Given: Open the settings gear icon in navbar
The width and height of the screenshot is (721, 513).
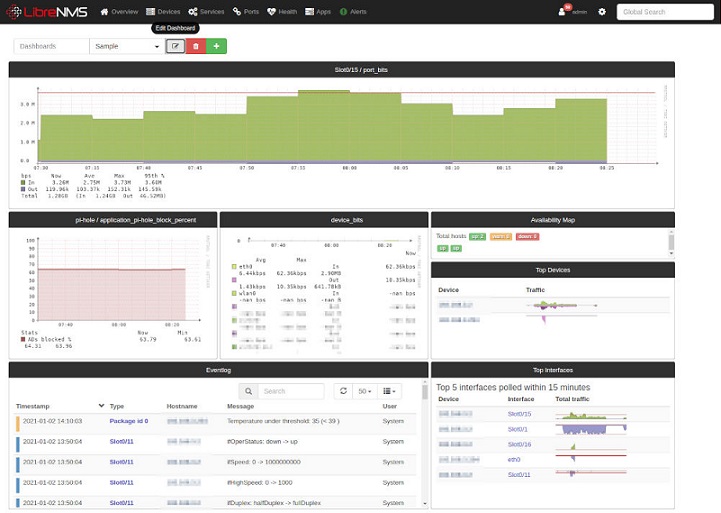Looking at the screenshot, I should pyautogui.click(x=601, y=12).
